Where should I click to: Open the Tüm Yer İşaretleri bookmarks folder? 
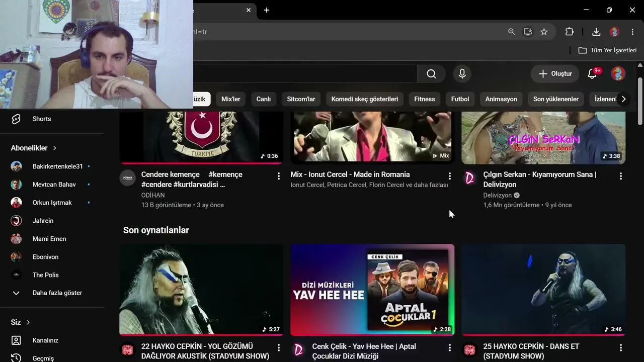click(608, 50)
